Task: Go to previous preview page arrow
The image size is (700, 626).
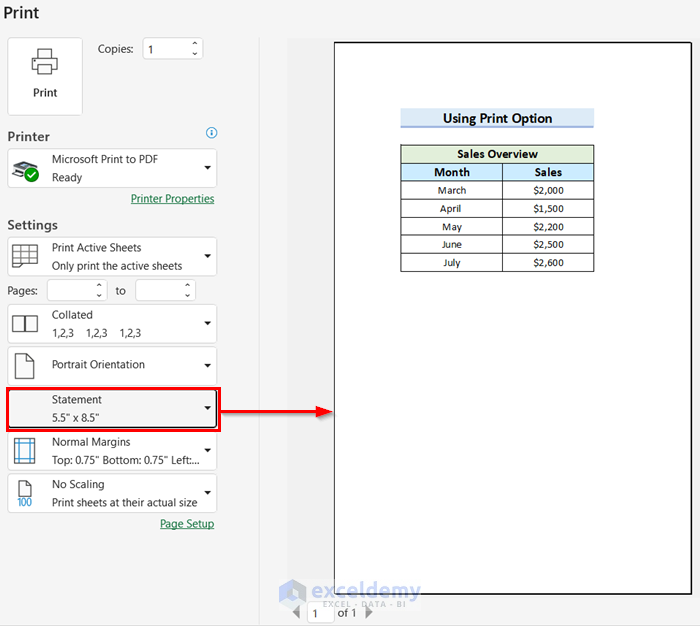Action: pyautogui.click(x=296, y=612)
